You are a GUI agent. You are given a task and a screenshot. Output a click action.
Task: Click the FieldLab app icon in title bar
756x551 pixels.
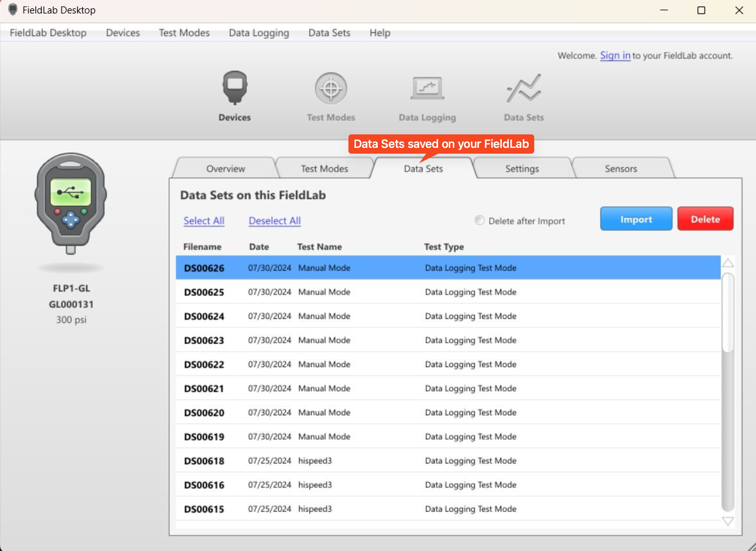13,10
